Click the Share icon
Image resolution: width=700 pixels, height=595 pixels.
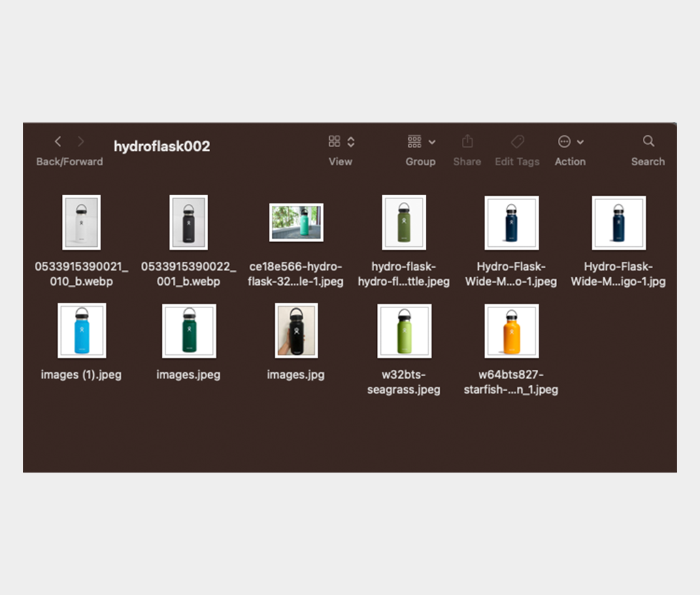pyautogui.click(x=467, y=141)
